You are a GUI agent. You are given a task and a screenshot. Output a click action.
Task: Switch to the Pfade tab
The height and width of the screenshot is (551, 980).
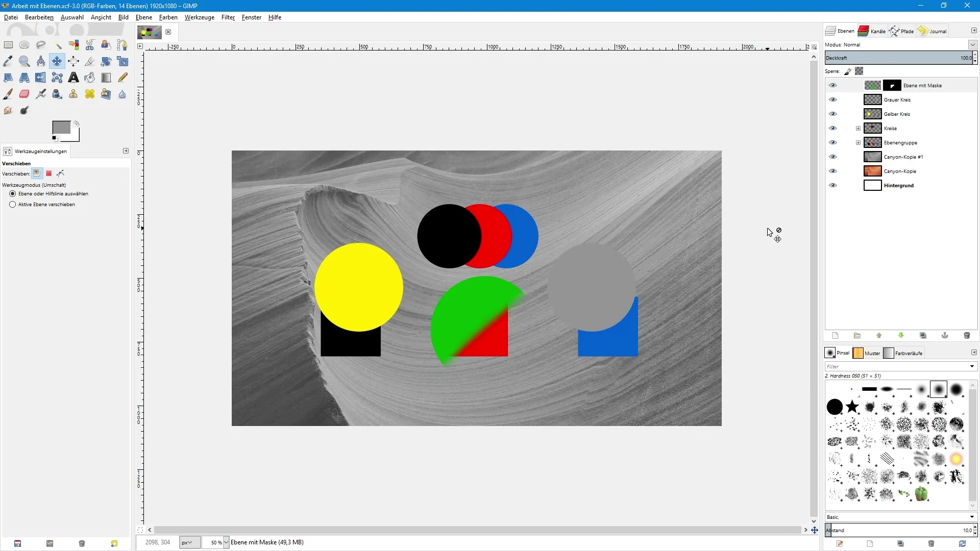point(902,31)
